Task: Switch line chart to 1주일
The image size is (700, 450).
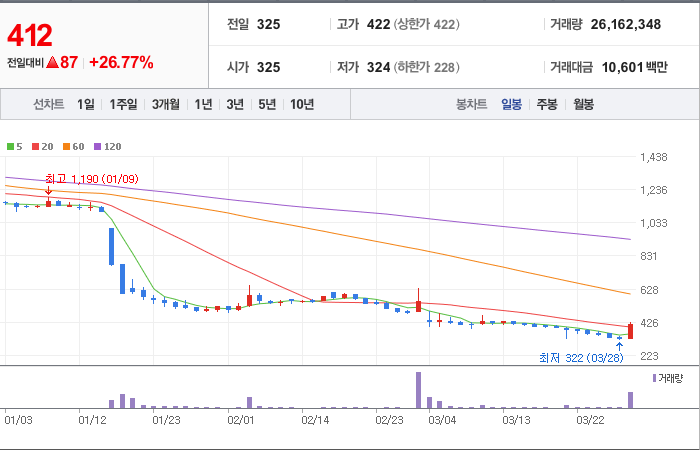Action: point(123,104)
